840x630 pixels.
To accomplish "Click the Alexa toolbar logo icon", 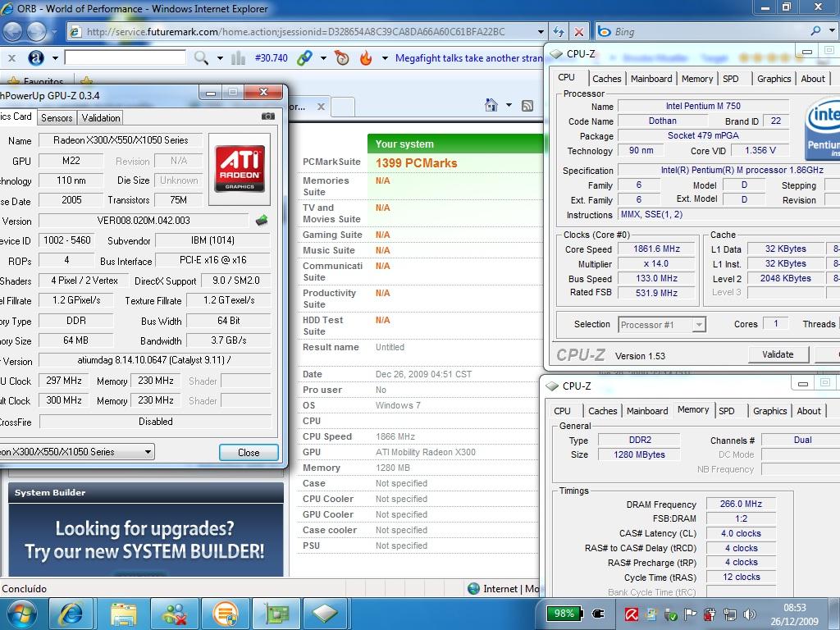I will [36, 58].
